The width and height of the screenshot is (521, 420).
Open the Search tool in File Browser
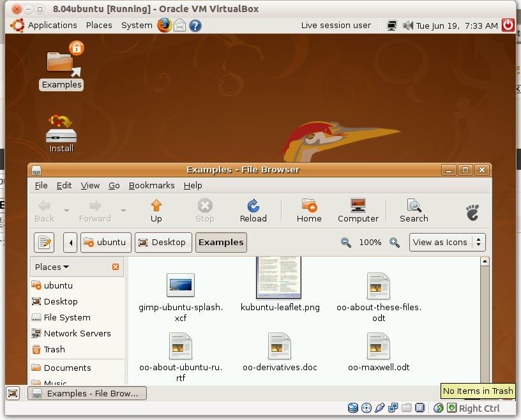pyautogui.click(x=414, y=211)
